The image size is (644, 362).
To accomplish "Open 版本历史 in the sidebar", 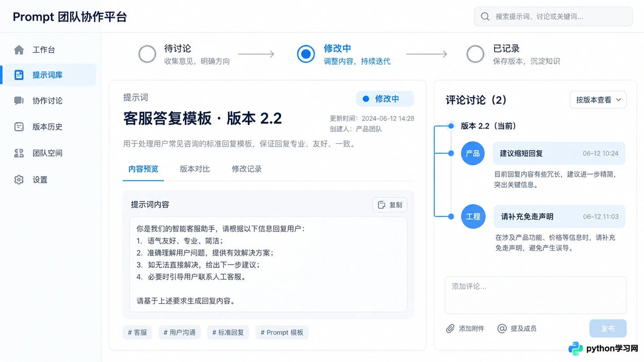I will point(49,126).
